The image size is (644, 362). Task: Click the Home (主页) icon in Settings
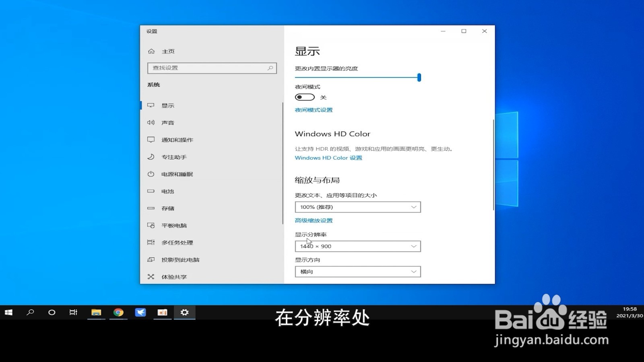[x=151, y=51]
